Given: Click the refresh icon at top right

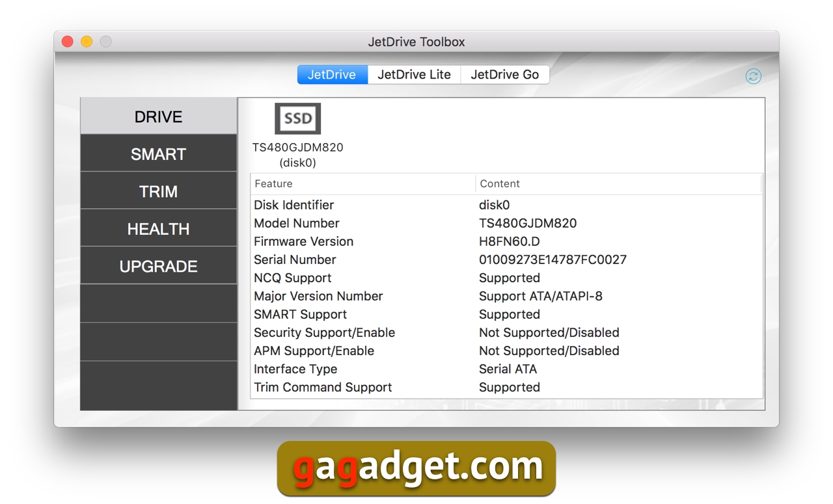Looking at the screenshot, I should tap(754, 76).
